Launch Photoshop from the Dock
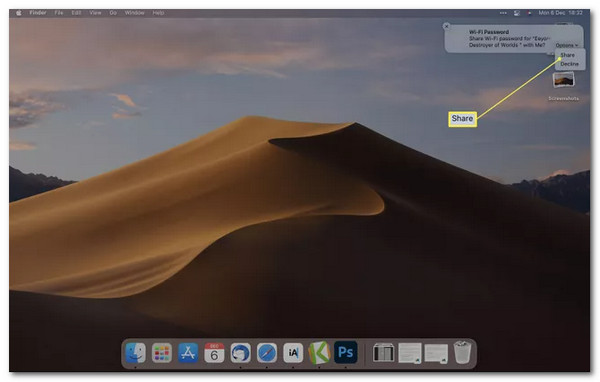The width and height of the screenshot is (600, 382). 346,352
